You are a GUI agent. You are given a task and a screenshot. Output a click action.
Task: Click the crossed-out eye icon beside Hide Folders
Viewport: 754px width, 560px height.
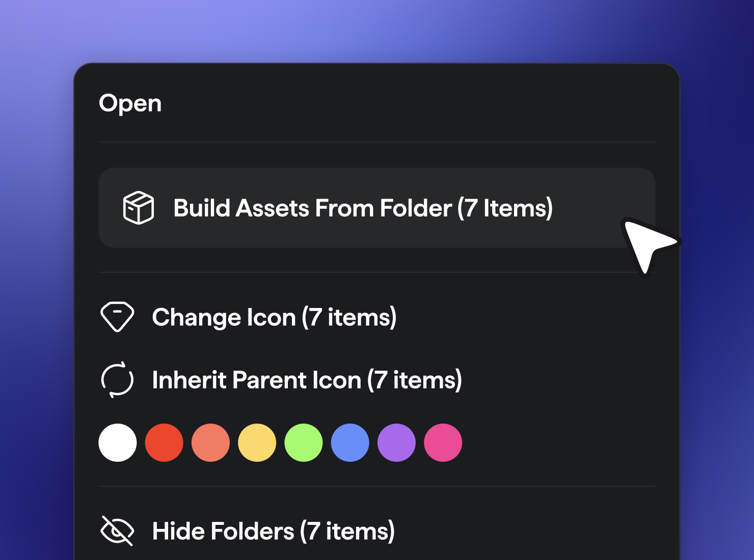[x=118, y=531]
